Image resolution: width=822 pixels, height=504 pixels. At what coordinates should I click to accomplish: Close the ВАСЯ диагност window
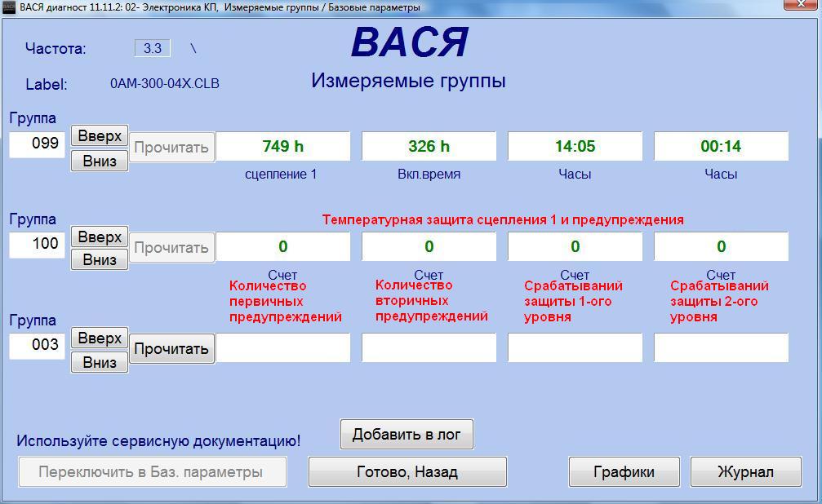[x=801, y=4]
